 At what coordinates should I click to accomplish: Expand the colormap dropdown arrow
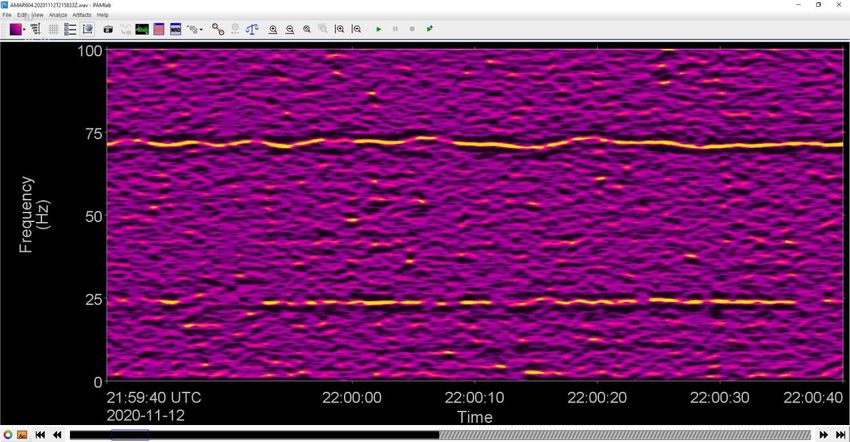pyautogui.click(x=24, y=29)
